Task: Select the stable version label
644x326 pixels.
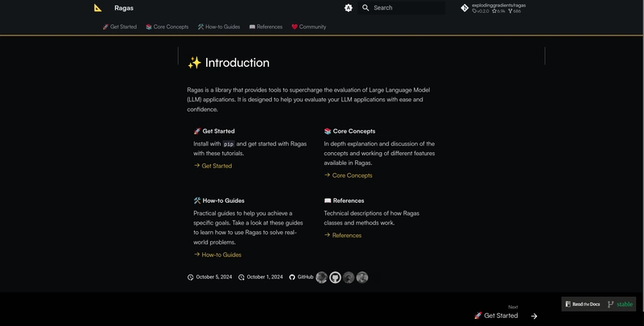Action: 625,304
